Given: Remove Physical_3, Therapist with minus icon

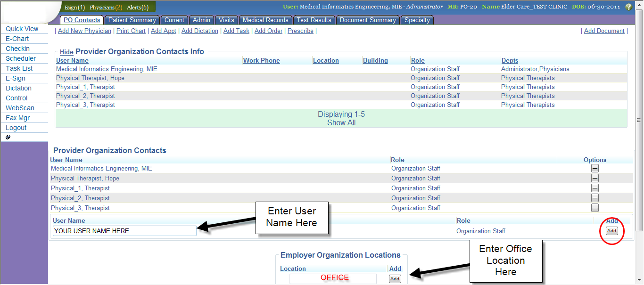Looking at the screenshot, I should (595, 208).
